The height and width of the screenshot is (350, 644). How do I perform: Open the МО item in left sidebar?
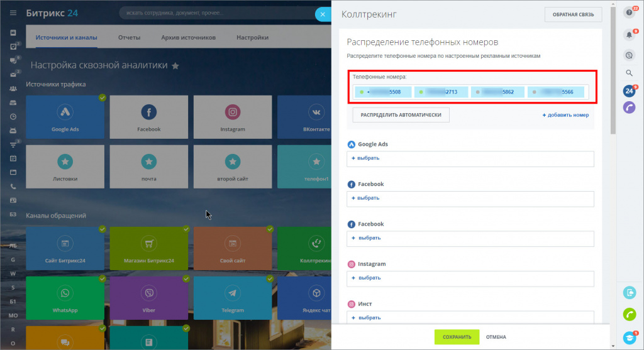point(13,315)
